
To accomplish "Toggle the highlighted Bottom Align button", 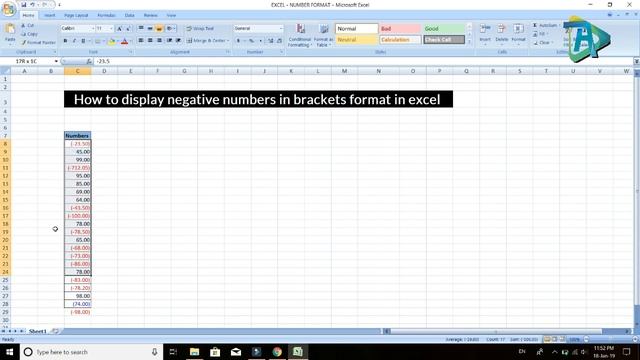I will pyautogui.click(x=159, y=29).
